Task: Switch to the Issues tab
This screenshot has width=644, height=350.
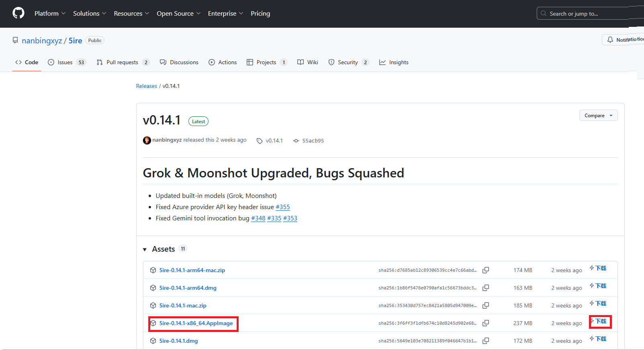Action: tap(65, 62)
